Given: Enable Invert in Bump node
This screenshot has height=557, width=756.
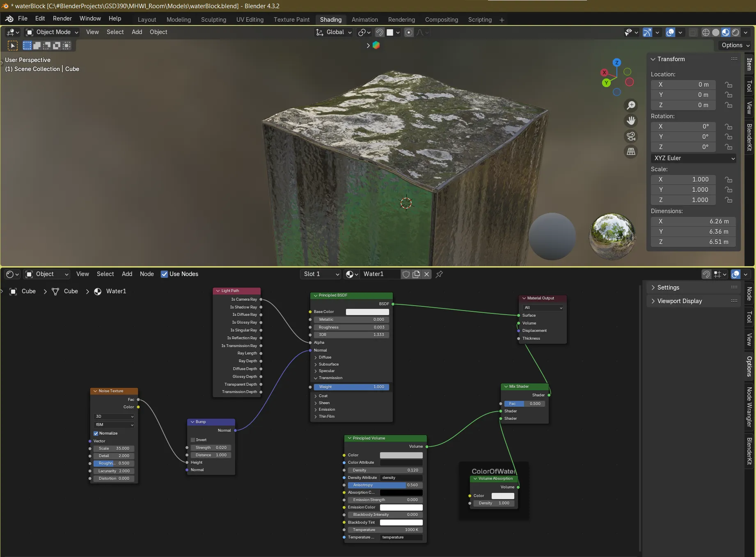Looking at the screenshot, I should (193, 440).
